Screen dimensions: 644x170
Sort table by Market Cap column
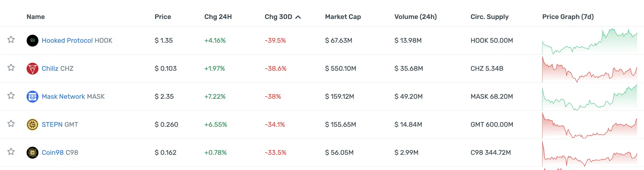[343, 17]
